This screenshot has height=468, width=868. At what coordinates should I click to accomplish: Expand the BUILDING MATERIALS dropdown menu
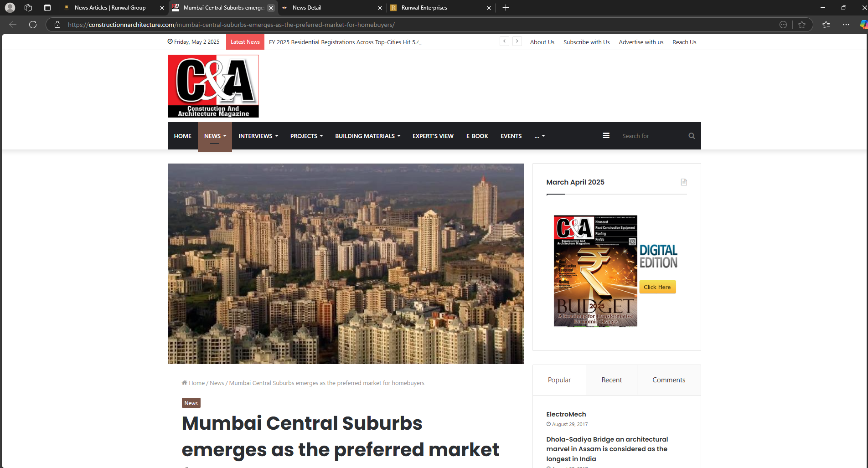[x=367, y=136]
